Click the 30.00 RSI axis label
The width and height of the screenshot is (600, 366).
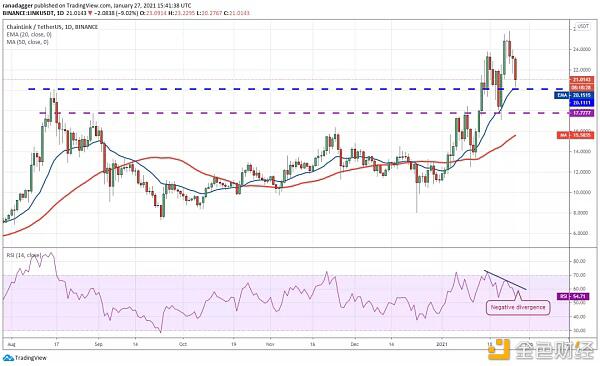[580, 330]
